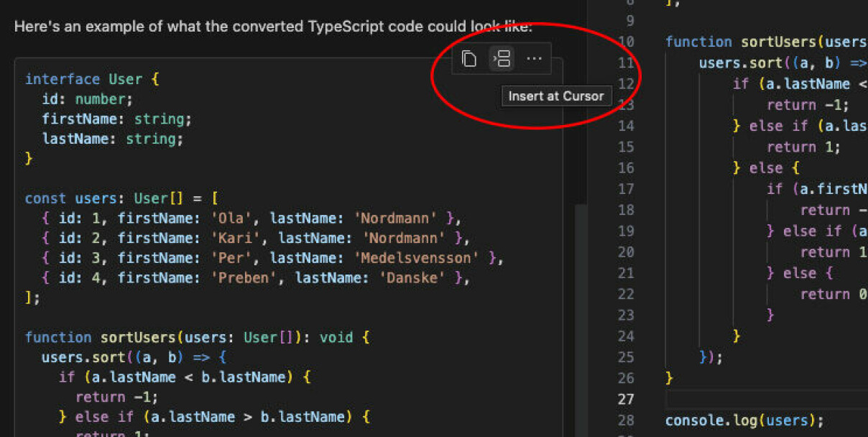The image size is (868, 437).
Task: Click the empty editor line 27
Action: 766,399
